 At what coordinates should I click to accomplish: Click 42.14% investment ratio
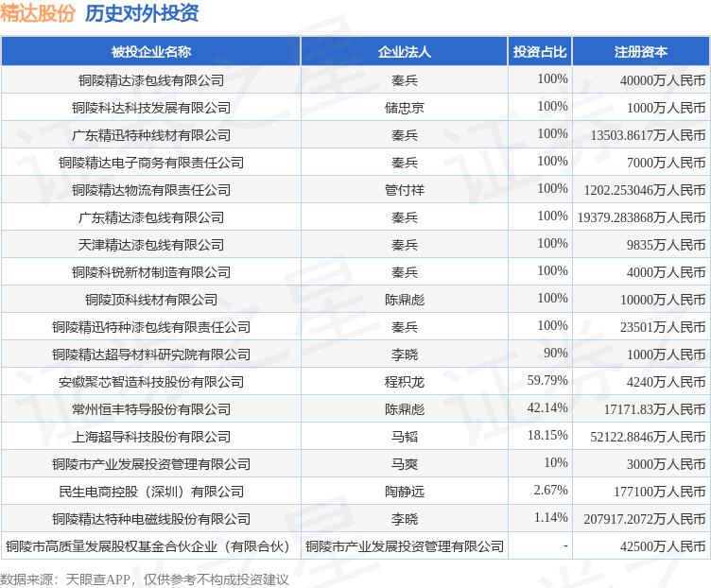coord(547,407)
